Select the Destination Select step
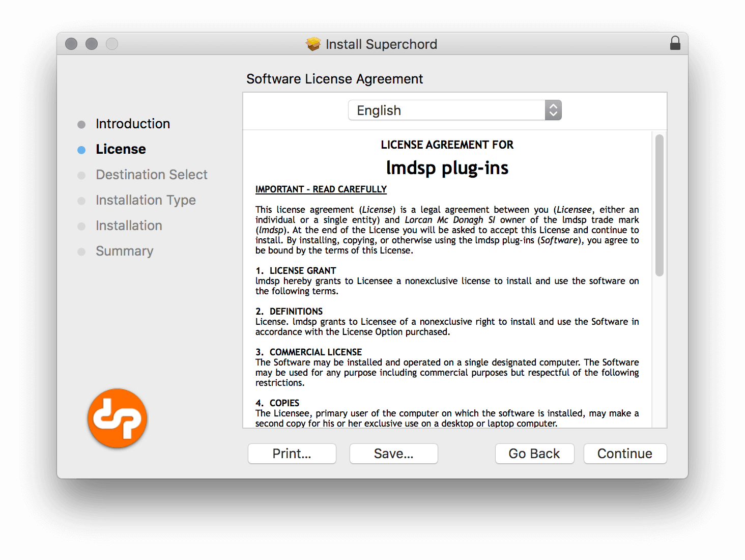 pos(152,175)
